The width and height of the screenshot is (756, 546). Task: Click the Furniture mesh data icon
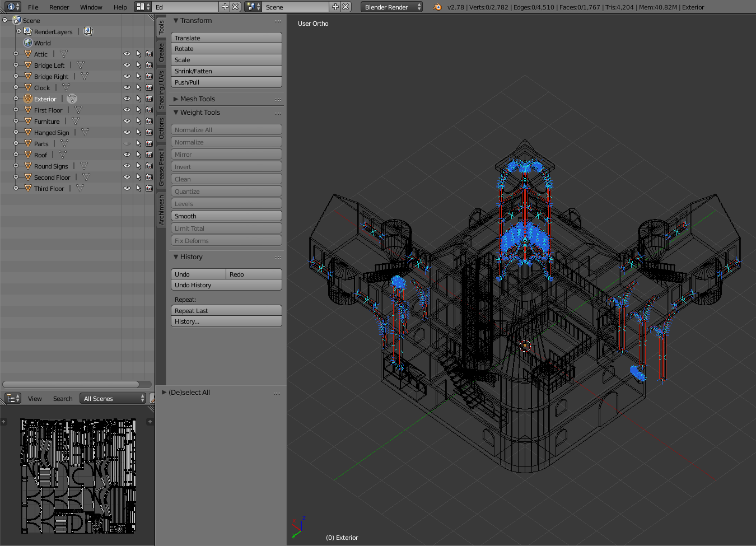point(75,122)
